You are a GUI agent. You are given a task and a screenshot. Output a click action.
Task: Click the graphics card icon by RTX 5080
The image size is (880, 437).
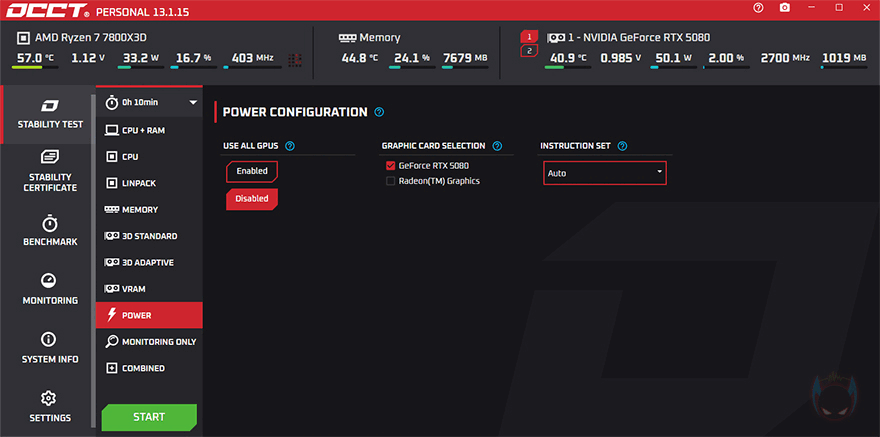(556, 38)
